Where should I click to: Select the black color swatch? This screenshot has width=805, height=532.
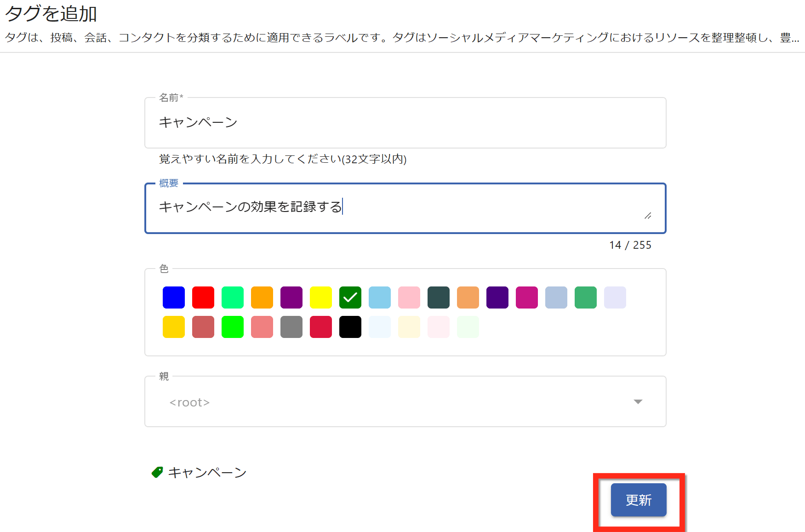point(350,327)
